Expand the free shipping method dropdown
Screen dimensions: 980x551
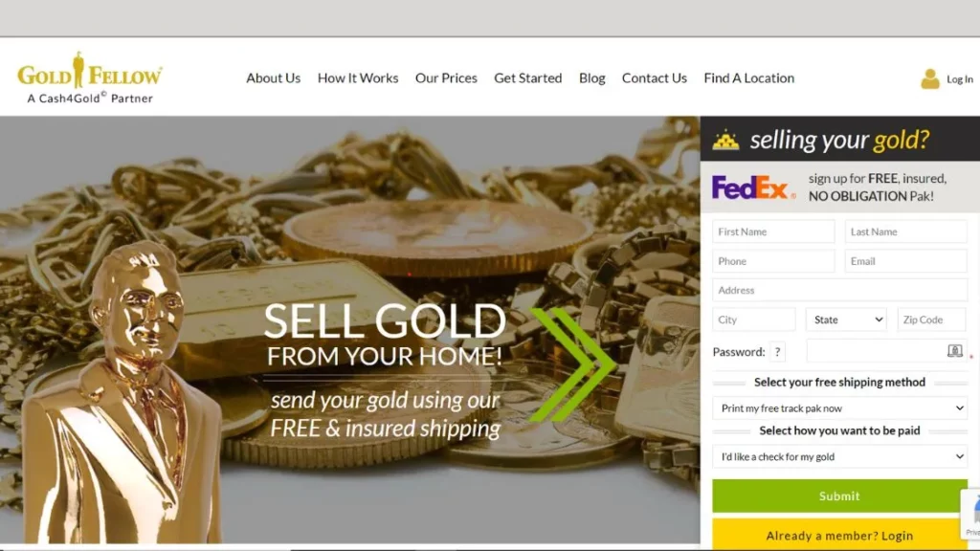pyautogui.click(x=839, y=408)
